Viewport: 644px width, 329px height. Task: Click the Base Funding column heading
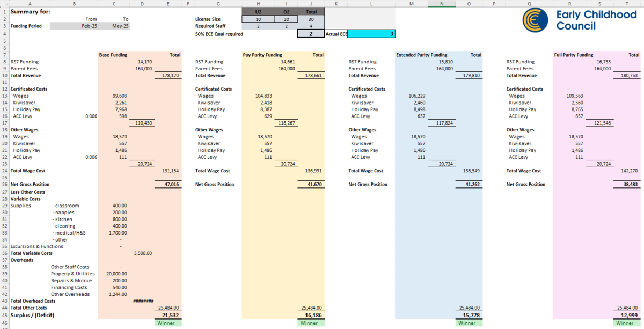click(x=114, y=55)
